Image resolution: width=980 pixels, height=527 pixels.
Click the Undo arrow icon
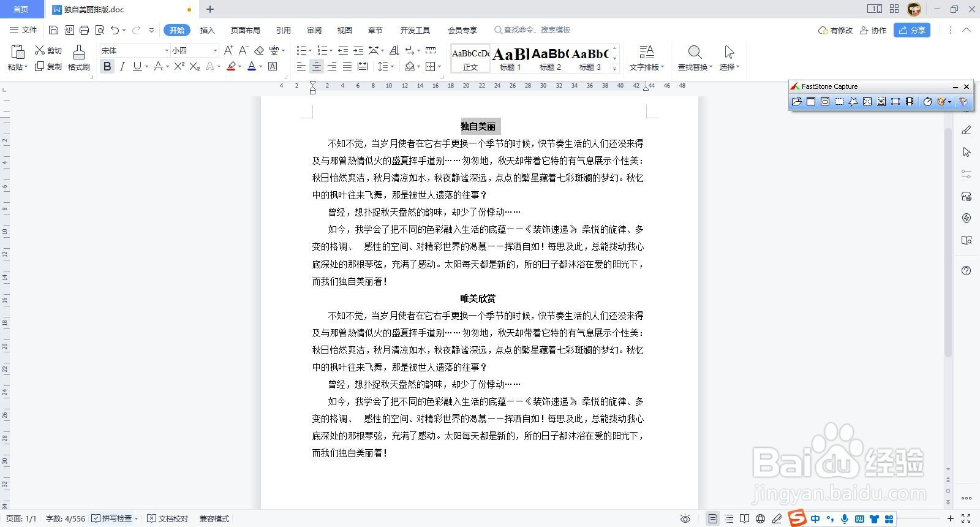pyautogui.click(x=115, y=30)
